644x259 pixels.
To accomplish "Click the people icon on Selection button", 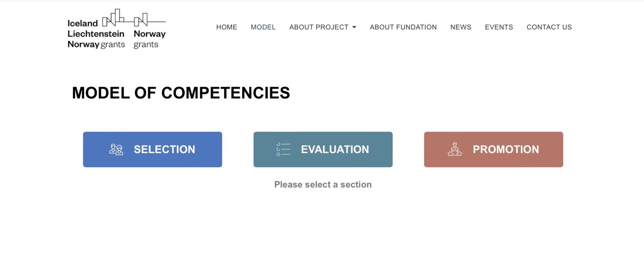I will coord(116,149).
